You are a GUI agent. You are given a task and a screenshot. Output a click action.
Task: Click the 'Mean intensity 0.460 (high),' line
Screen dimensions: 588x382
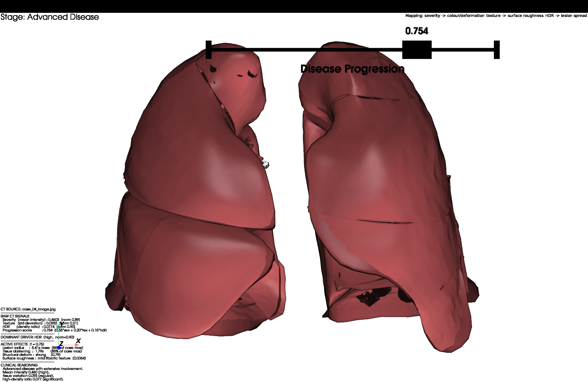tap(26, 372)
